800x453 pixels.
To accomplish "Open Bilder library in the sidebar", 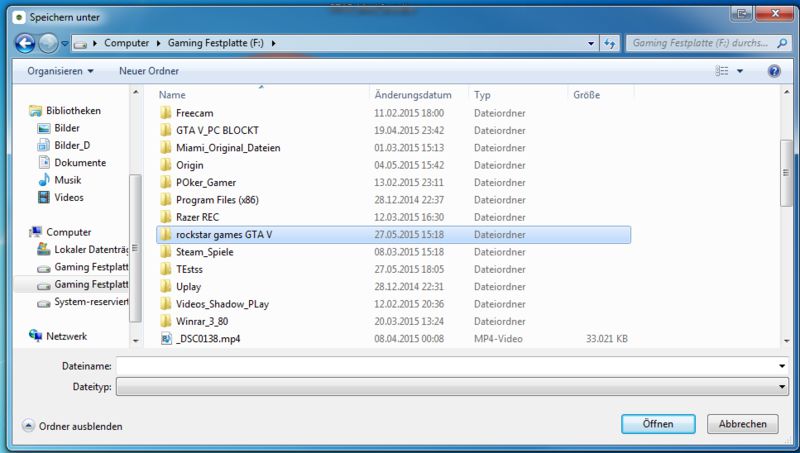I will 67,128.
